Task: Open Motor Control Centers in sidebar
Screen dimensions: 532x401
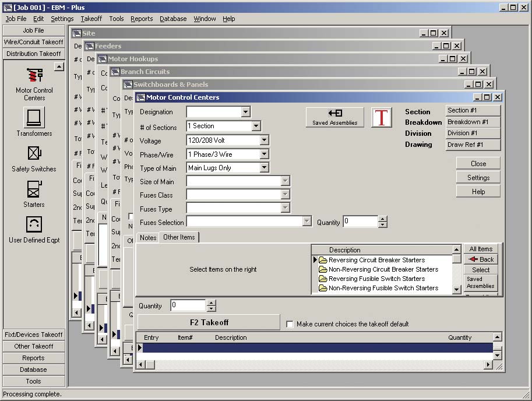Action: click(x=34, y=78)
